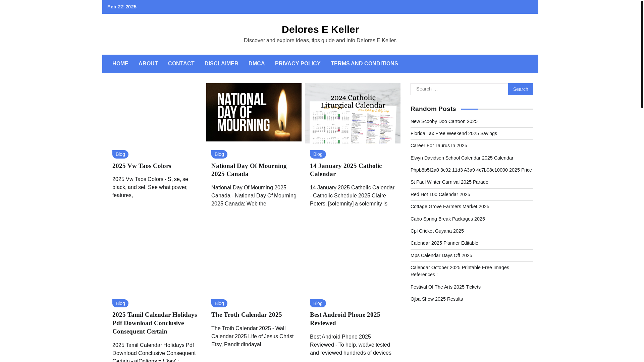Open Best Android Phone 2025 Reviewed post
Screen dimensions: 644x362
[345, 319]
